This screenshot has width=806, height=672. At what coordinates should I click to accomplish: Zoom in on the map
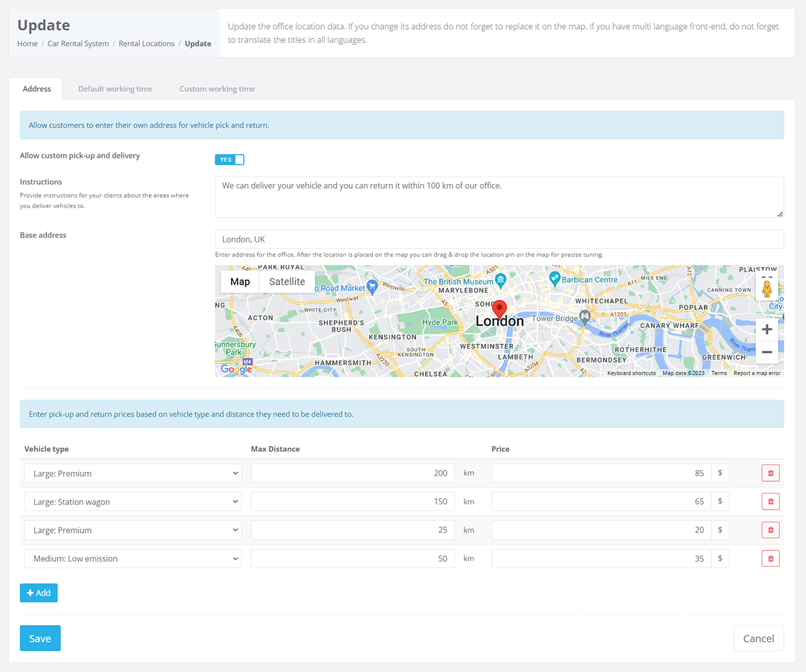pos(766,329)
